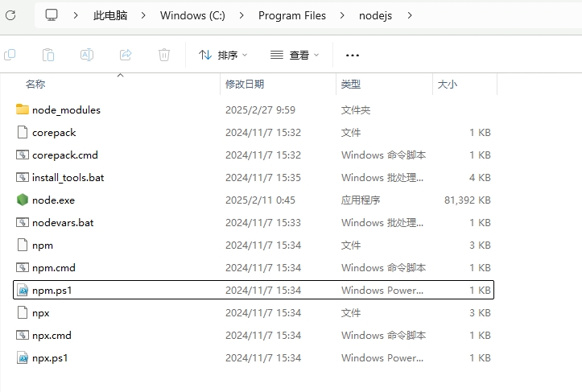The image size is (582, 392).
Task: Click the refresh icon in address bar
Action: [x=10, y=15]
